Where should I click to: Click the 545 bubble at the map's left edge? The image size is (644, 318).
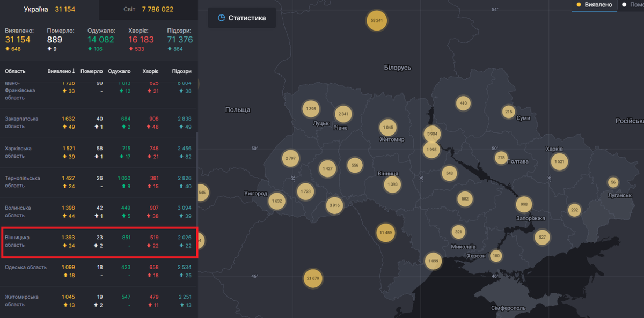tap(202, 192)
